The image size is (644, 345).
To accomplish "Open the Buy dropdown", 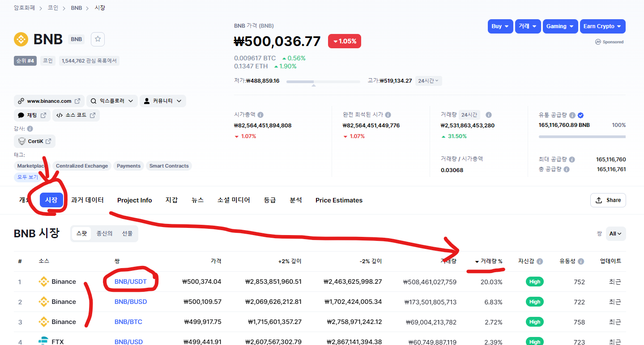I will [500, 26].
